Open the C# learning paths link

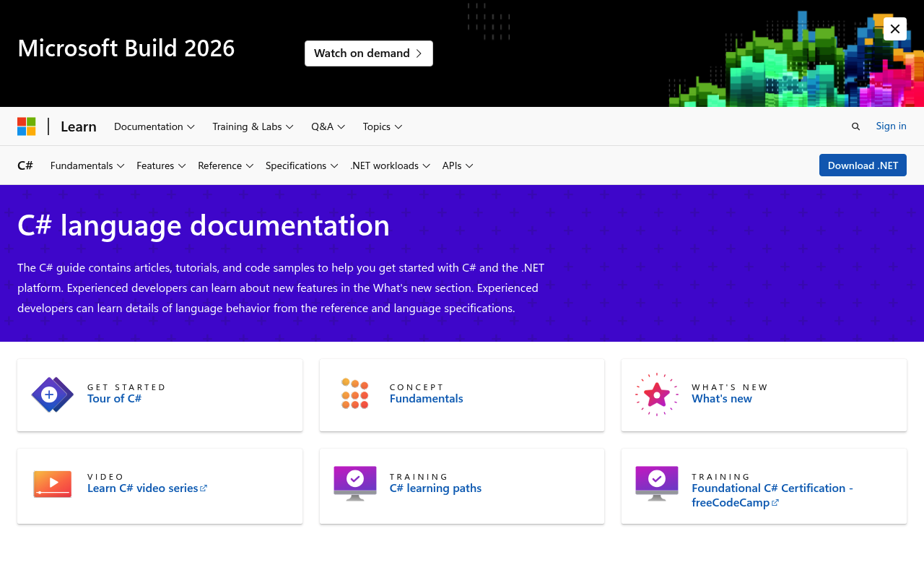pyautogui.click(x=435, y=488)
